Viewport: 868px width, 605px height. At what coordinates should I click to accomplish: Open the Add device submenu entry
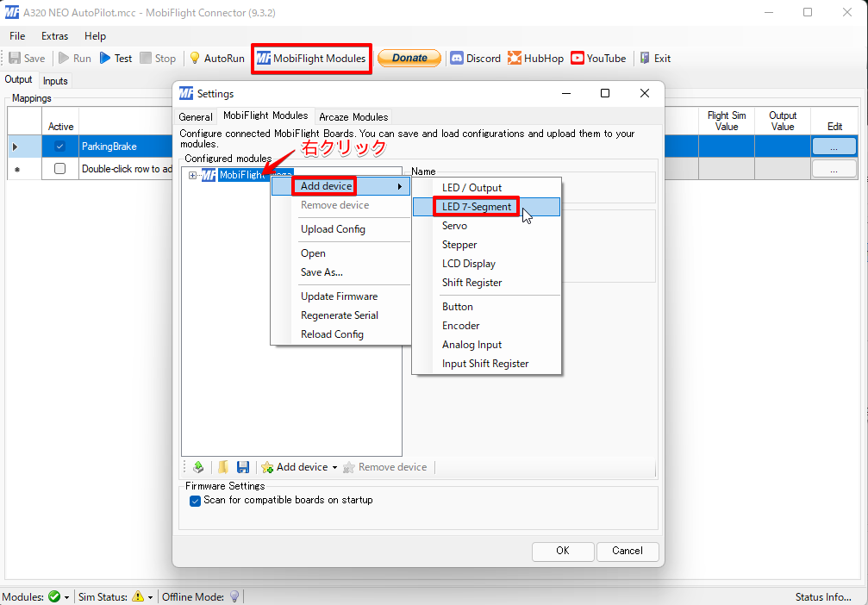pos(340,186)
